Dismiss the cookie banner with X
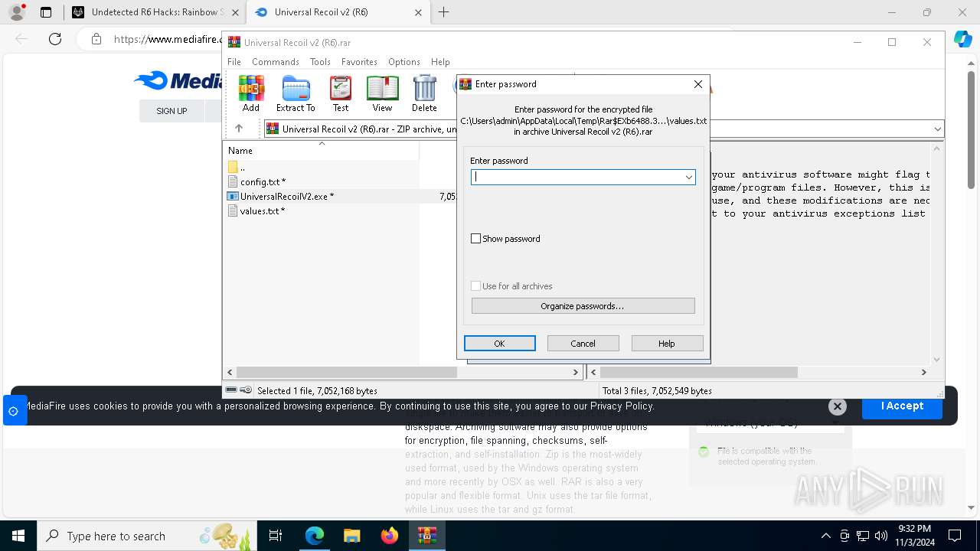The height and width of the screenshot is (551, 980). (838, 406)
